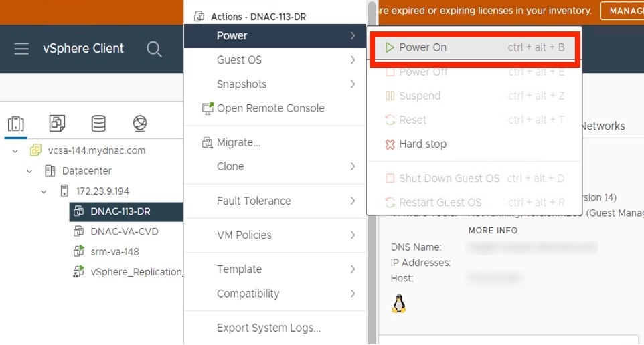
Task: Click the VM icon beside DNAC-113-DR
Action: click(x=78, y=211)
